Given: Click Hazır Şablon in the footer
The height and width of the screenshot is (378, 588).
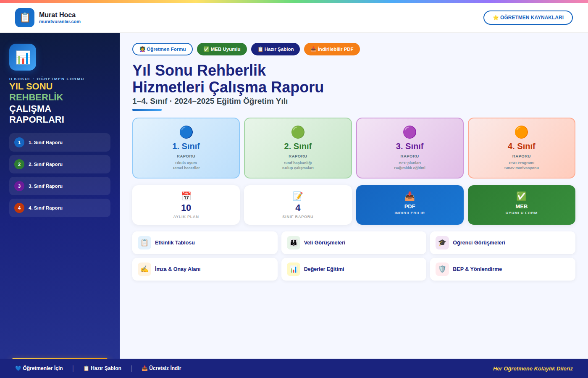Looking at the screenshot, I should tap(102, 368).
